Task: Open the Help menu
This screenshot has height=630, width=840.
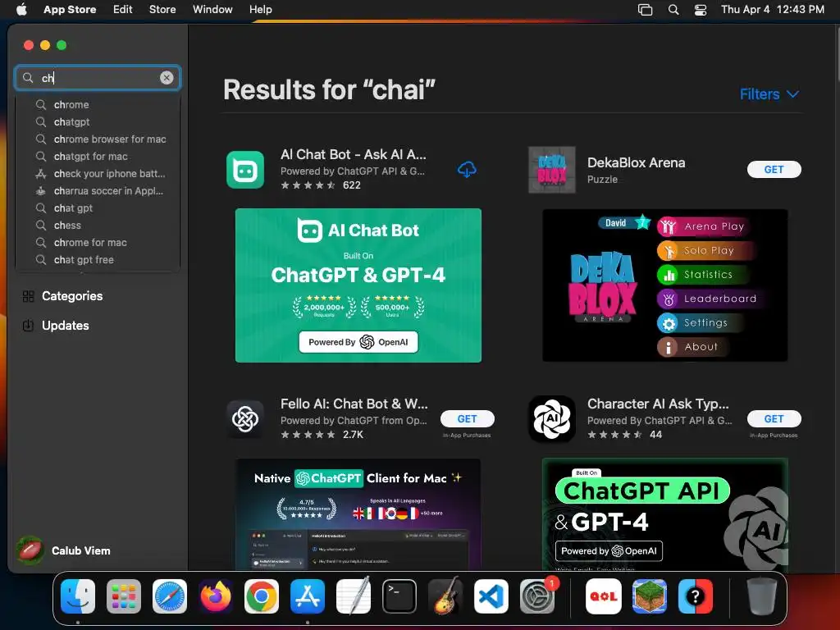Action: (x=260, y=9)
